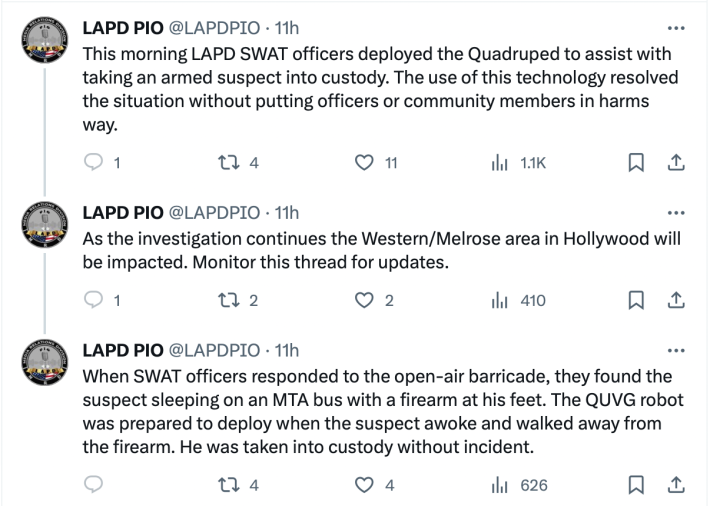Share the Quadruped deployment tweet
This screenshot has height=506, width=710.
click(675, 163)
